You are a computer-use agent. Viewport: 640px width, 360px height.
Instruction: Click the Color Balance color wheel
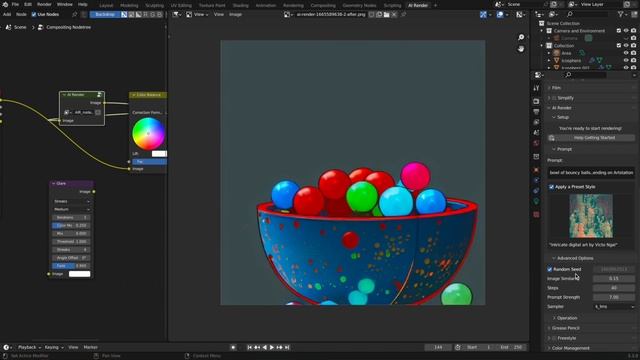click(148, 133)
